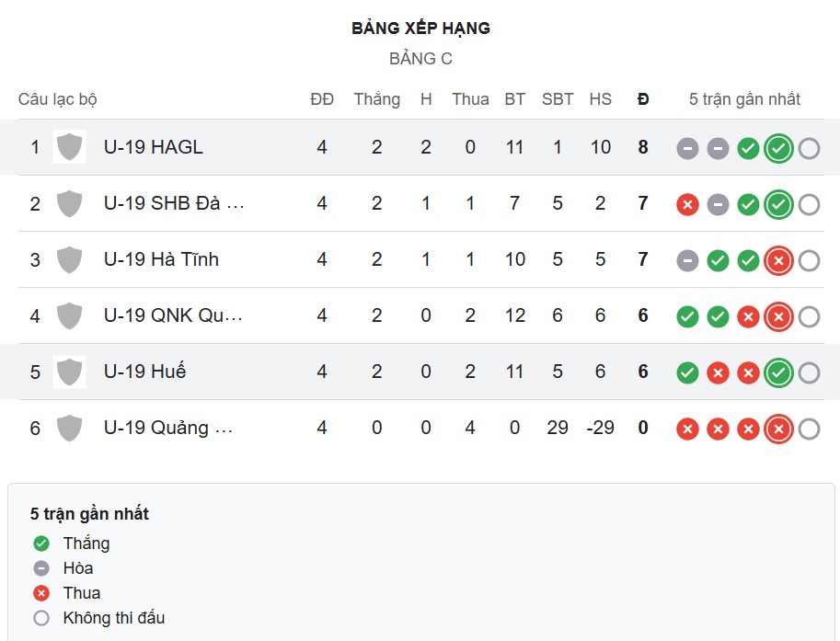This screenshot has height=641, width=840.
Task: Select the Thua red cross icon in the legend
Action: [40, 593]
